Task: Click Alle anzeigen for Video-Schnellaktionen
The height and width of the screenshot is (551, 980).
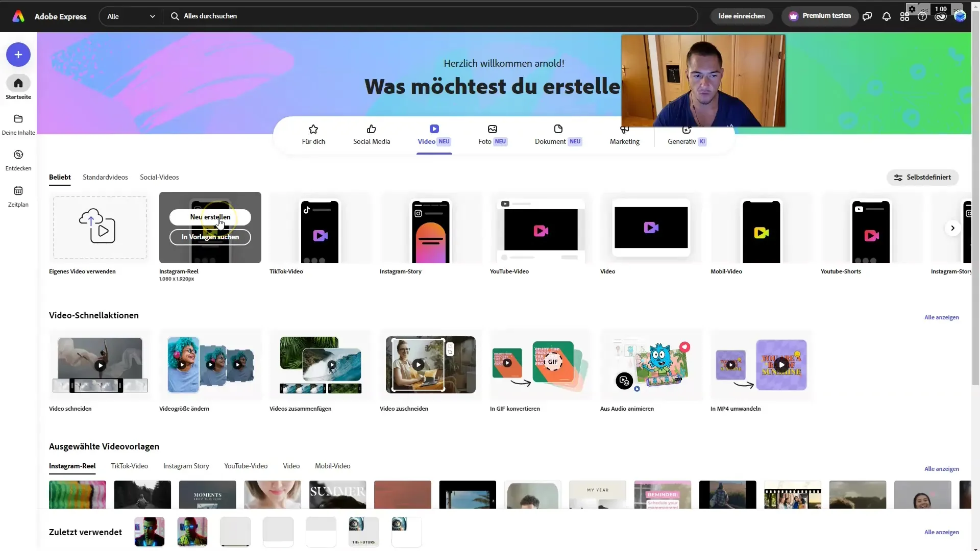Action: 941,317
